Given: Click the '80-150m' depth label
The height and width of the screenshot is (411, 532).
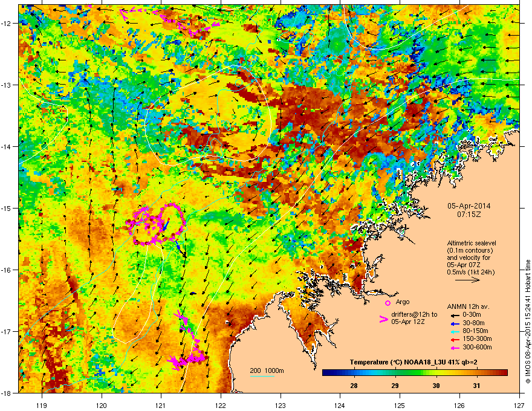Looking at the screenshot, I should 475,331.
